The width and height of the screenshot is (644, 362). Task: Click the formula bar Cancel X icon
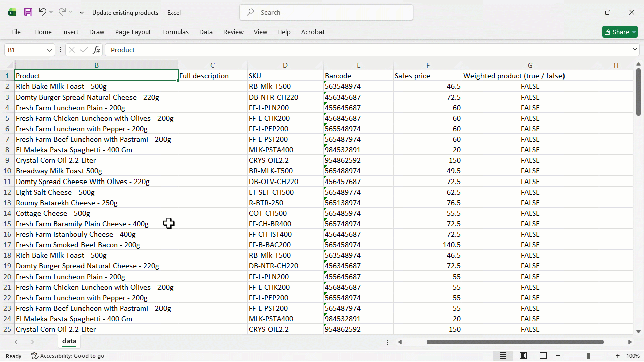(72, 50)
